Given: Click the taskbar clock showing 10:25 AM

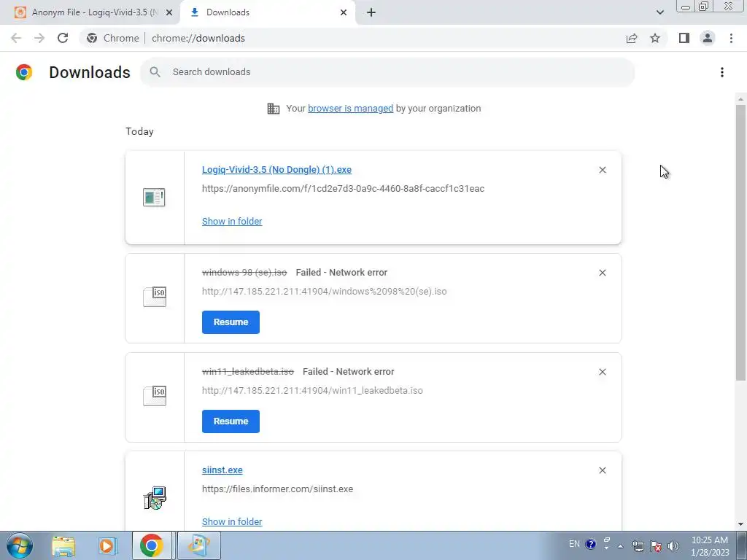Looking at the screenshot, I should (x=709, y=546).
